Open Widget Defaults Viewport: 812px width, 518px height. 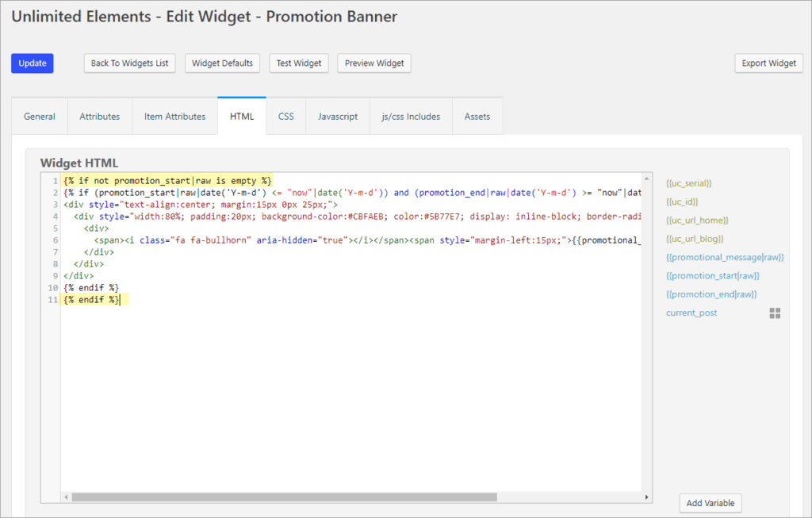tap(222, 63)
